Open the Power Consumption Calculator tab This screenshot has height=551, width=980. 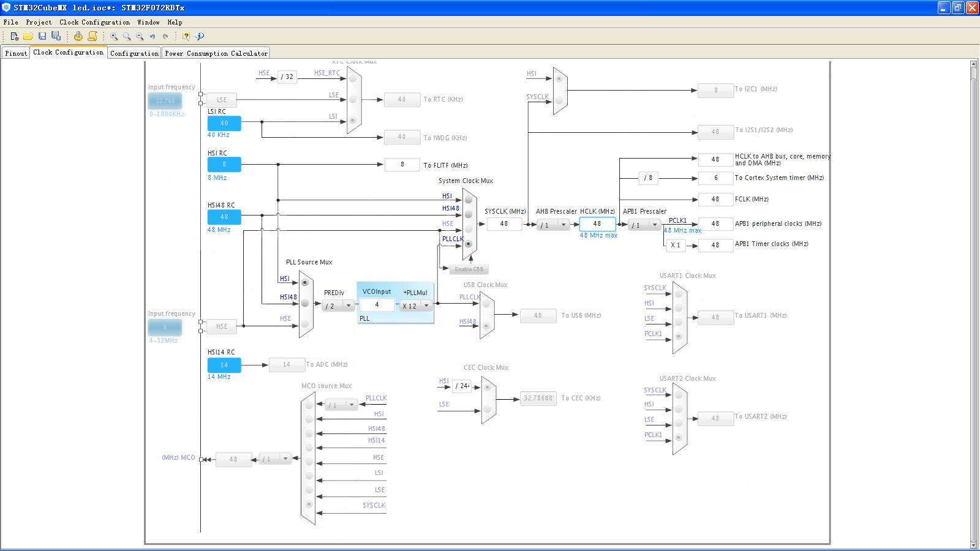[216, 53]
